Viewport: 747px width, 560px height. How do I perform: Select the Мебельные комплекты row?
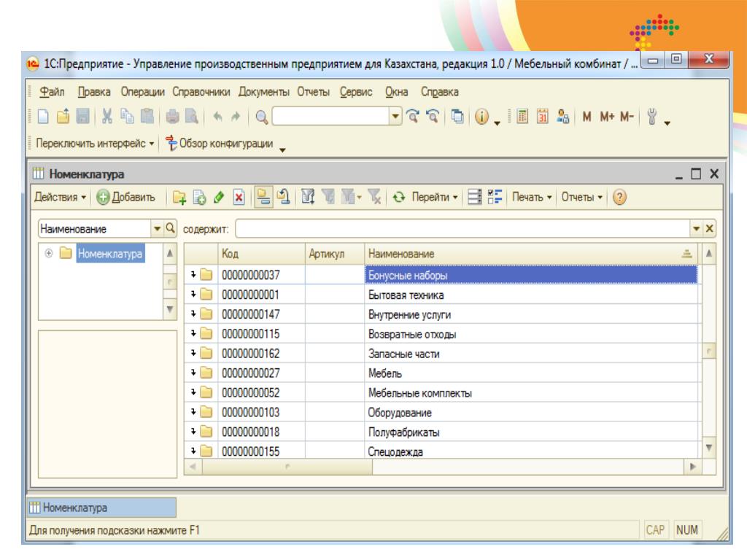click(x=441, y=393)
